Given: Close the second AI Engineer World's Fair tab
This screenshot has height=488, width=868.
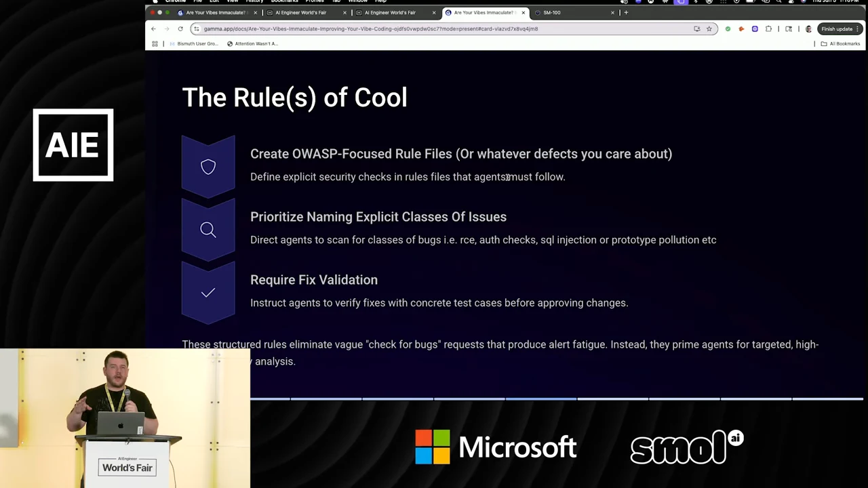Looking at the screenshot, I should tap(434, 12).
